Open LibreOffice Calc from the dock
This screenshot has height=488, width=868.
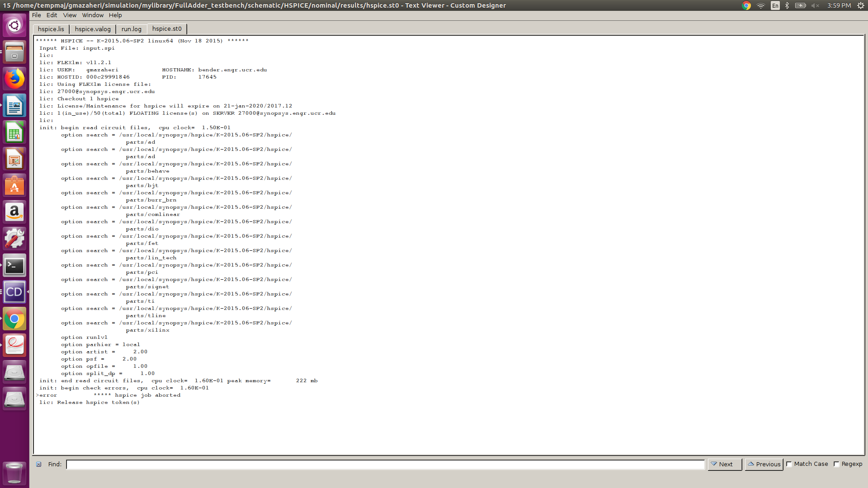pos(14,132)
